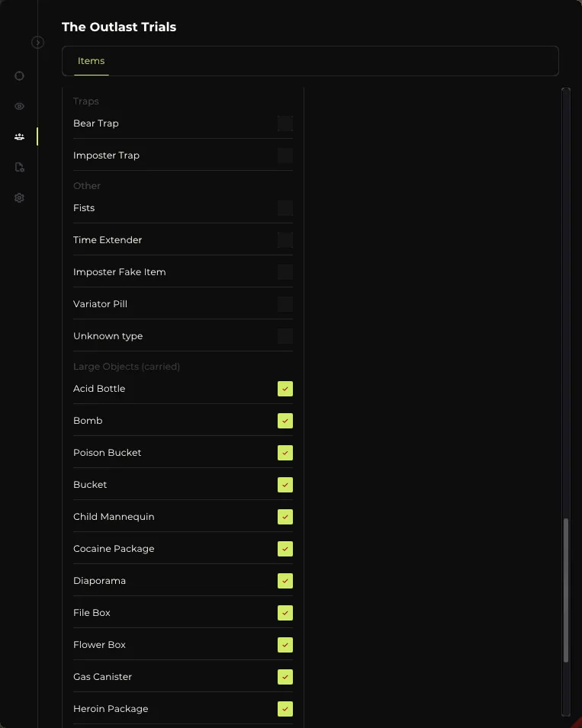Click the Bomb label
This screenshot has width=582, height=728.
click(88, 421)
